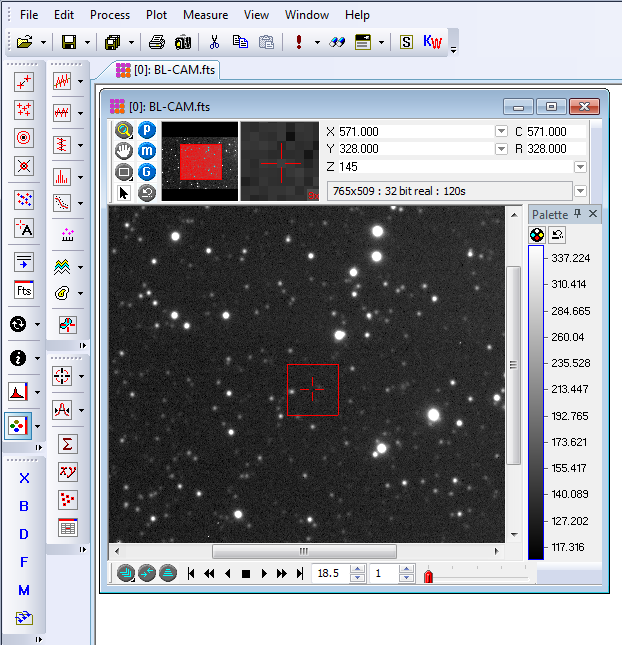The width and height of the screenshot is (622, 645).
Task: Click the Sigma statistics icon
Action: tap(67, 444)
